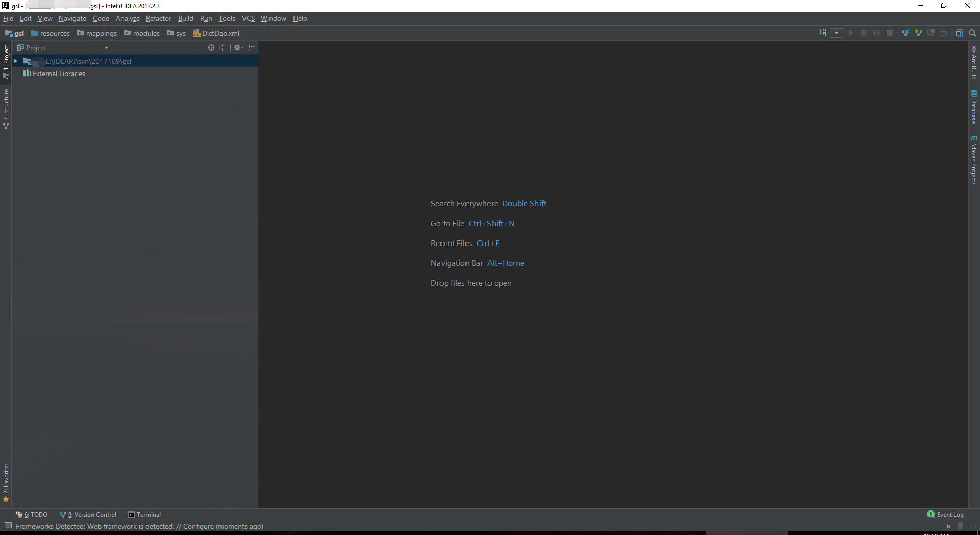This screenshot has width=980, height=535.
Task: Click the Double Shift shortcut hint
Action: 524,203
